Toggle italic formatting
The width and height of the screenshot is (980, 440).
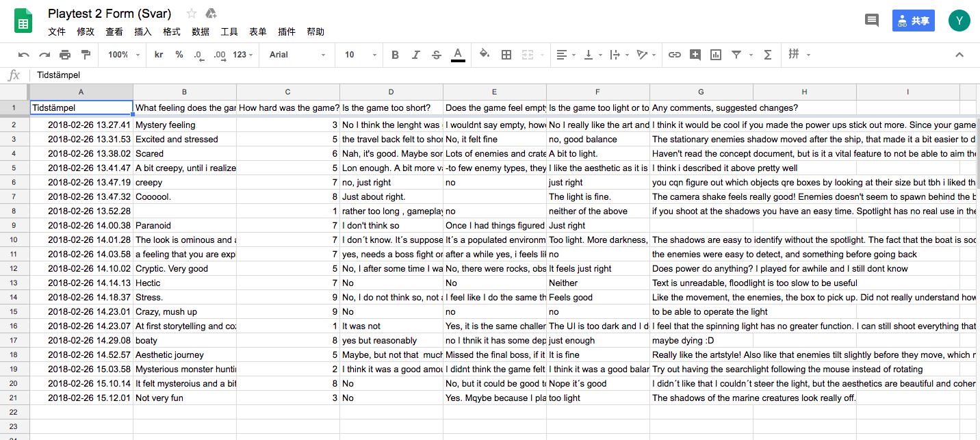(x=416, y=55)
